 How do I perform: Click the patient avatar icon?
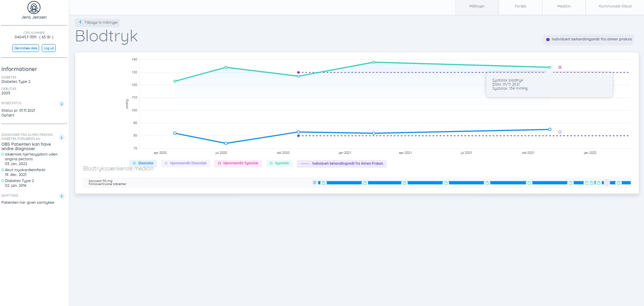(x=34, y=7)
